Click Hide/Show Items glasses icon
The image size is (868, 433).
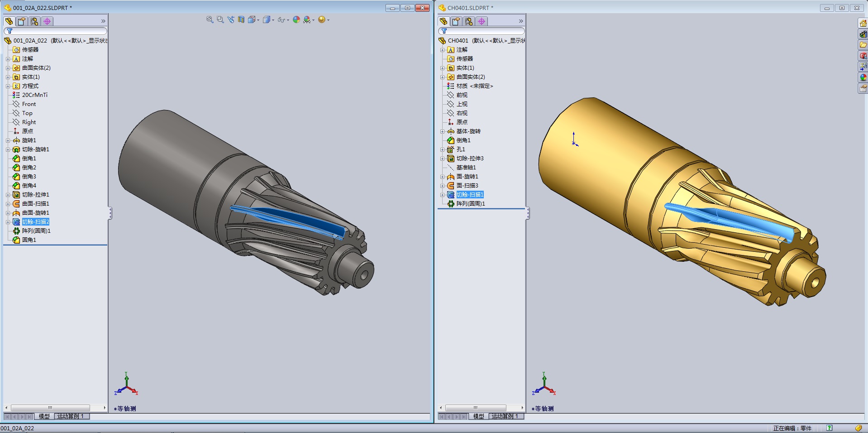click(281, 20)
